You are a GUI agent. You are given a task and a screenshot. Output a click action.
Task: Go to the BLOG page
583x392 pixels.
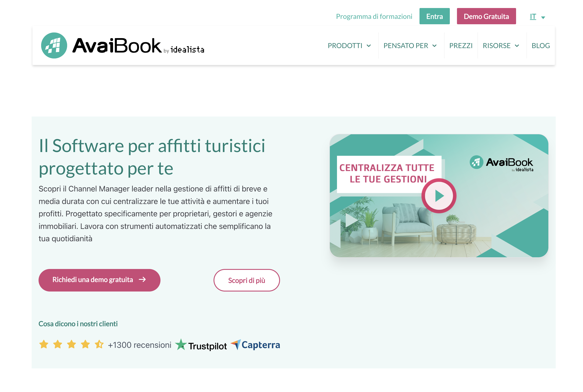tap(541, 46)
